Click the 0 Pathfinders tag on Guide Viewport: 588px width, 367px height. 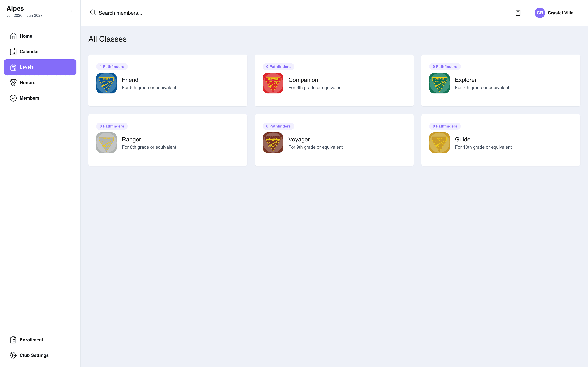tap(445, 126)
